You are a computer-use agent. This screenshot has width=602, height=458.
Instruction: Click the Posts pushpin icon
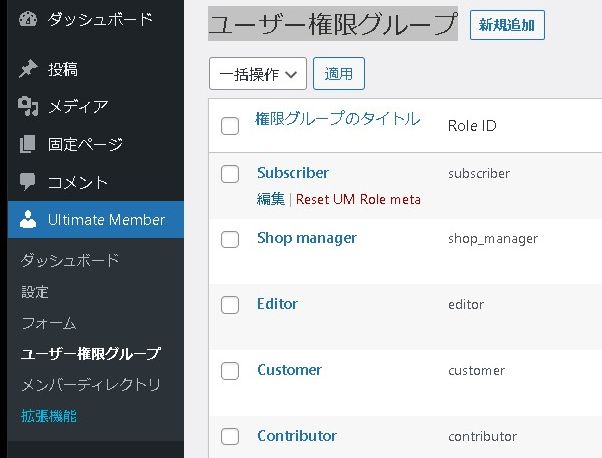[x=28, y=69]
